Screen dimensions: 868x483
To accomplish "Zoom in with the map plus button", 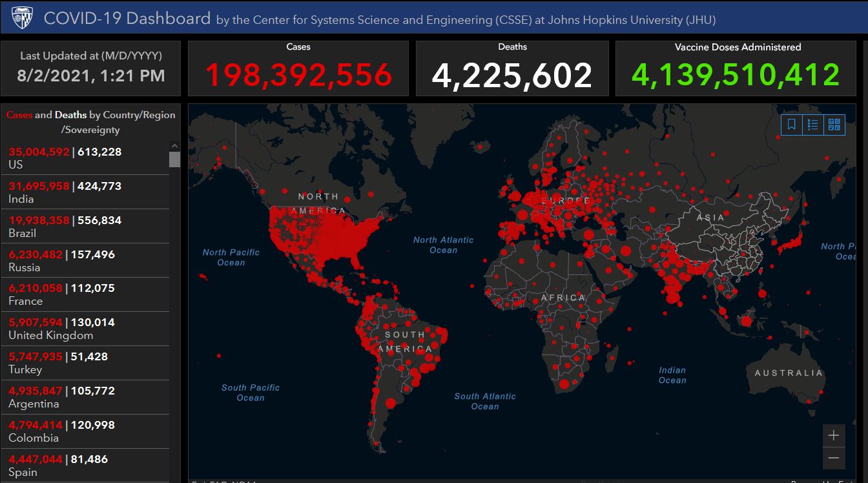I will tap(833, 435).
